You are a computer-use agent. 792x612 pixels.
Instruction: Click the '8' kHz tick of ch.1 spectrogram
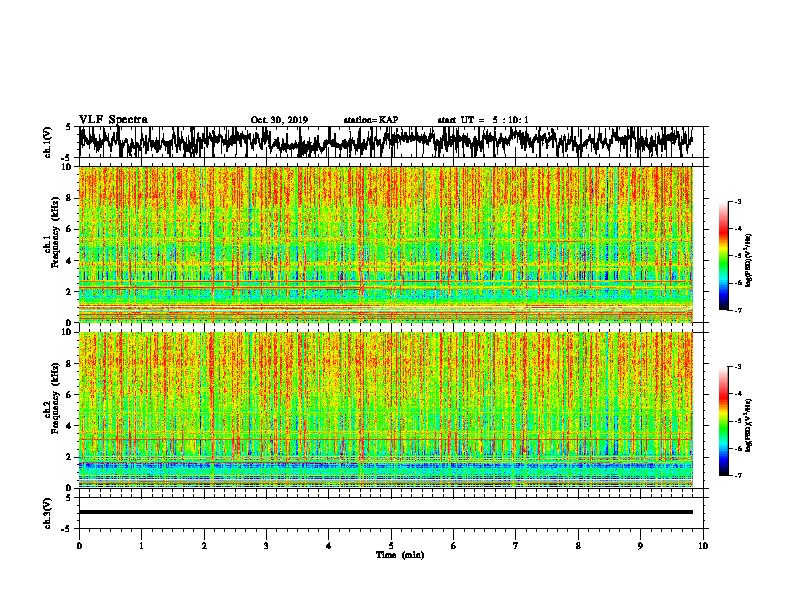(70, 198)
